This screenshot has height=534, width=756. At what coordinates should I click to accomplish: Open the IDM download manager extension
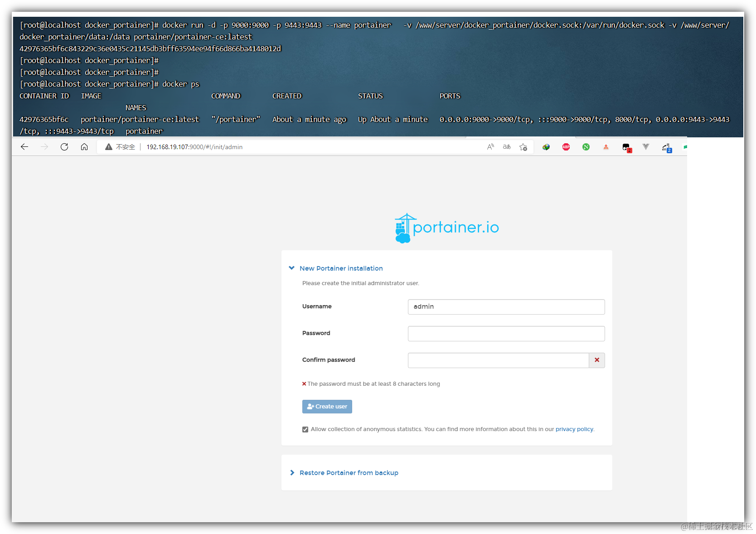[x=546, y=147]
